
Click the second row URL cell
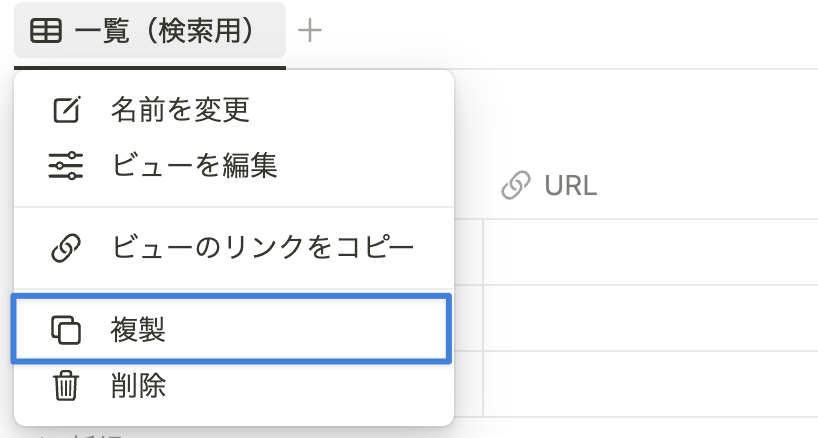click(x=650, y=318)
